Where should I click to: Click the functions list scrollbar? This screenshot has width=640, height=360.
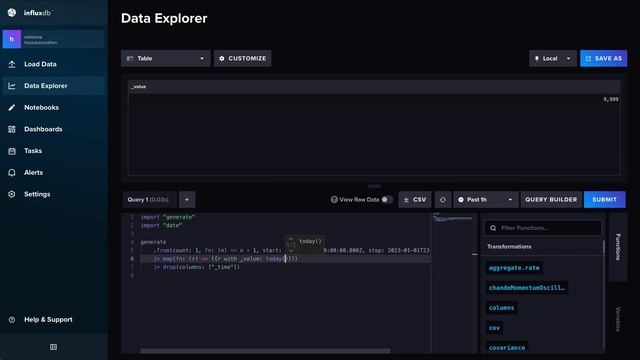coord(604,247)
